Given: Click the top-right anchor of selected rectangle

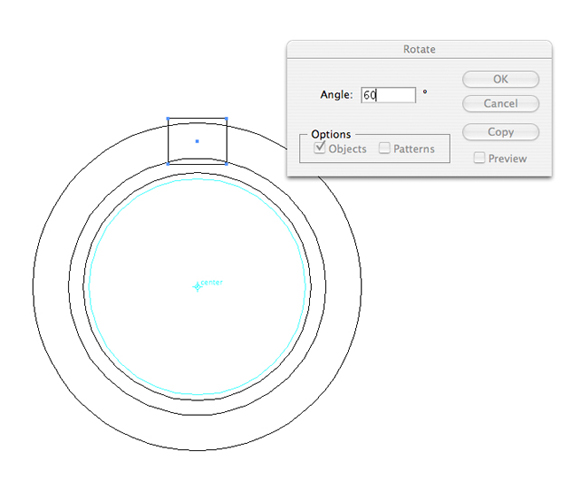Looking at the screenshot, I should click(226, 119).
